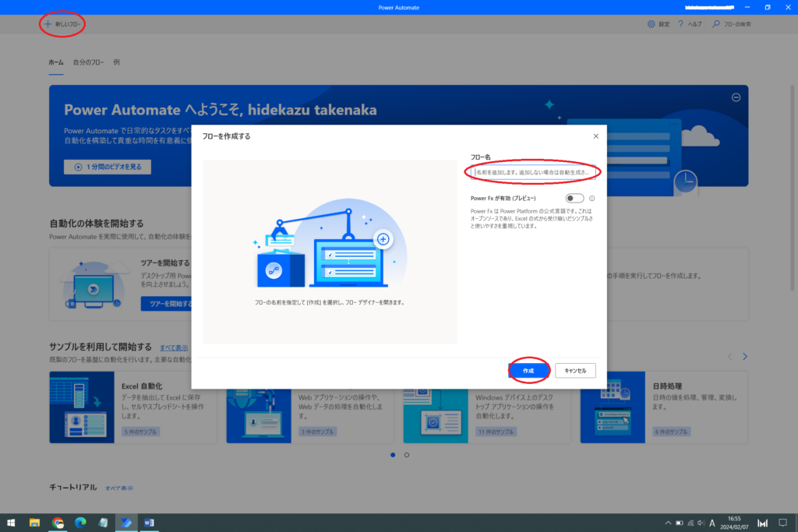798x532 pixels.
Task: Collapse the welcome banner with minus icon
Action: coord(736,97)
